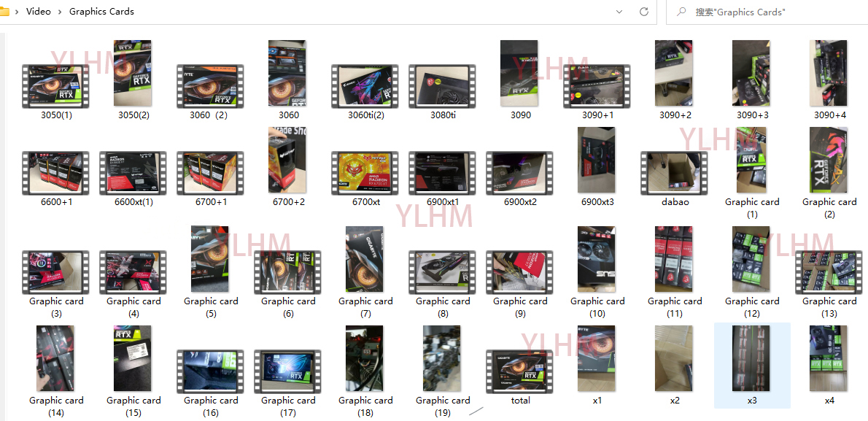
Task: Select Graphic card (18) video thumbnail
Action: pos(364,358)
